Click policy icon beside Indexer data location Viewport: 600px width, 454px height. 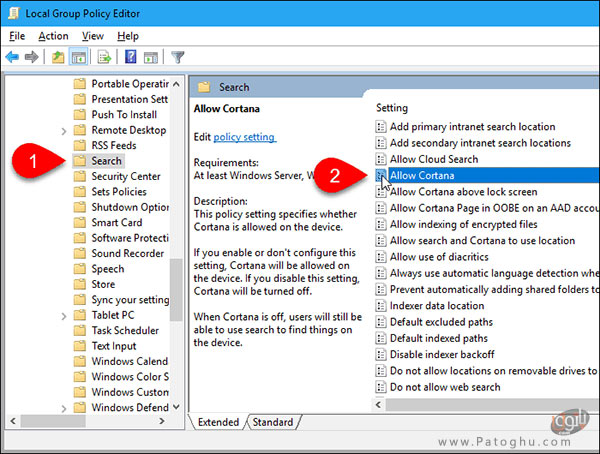[381, 305]
